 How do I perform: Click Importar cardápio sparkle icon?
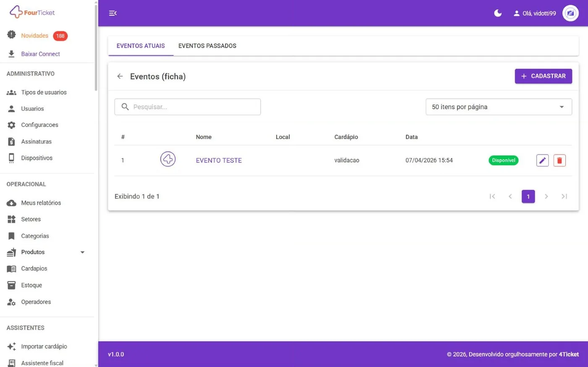pyautogui.click(x=11, y=346)
